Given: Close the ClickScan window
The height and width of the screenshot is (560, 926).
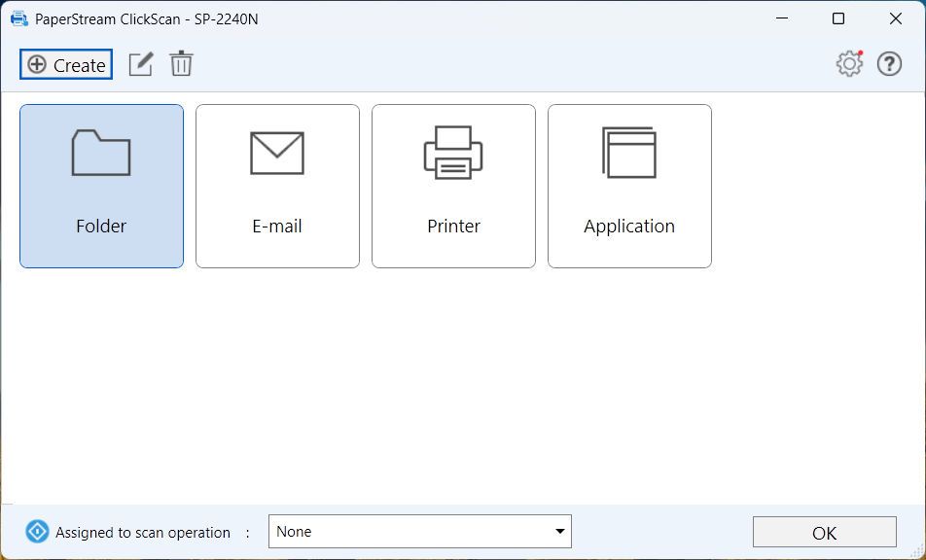Looking at the screenshot, I should 895,18.
